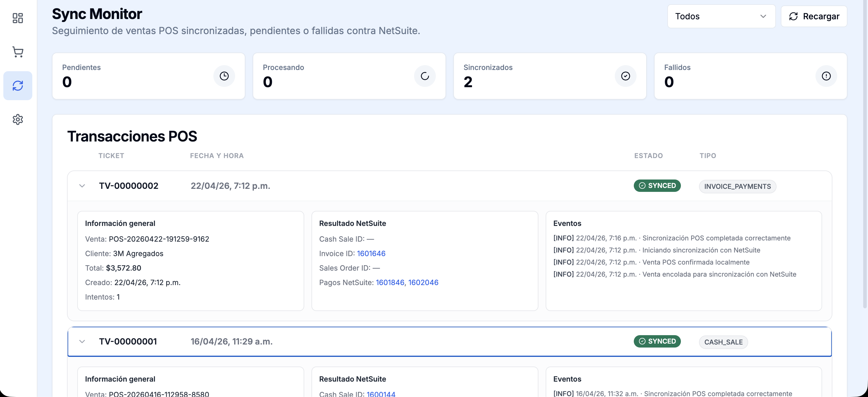Reload data with the Recargar button
Viewport: 868px width, 397px height.
[814, 16]
